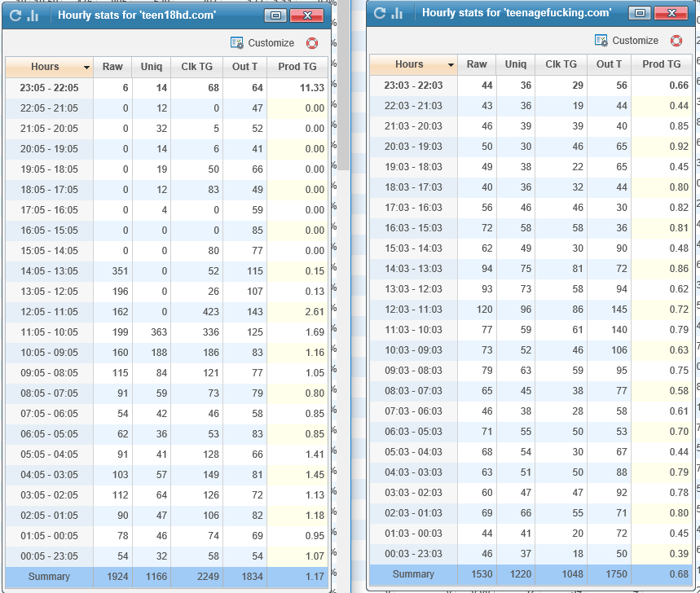This screenshot has height=593, width=700.
Task: Select row '05:03 - 04:03' in teenagefucking.com table
Action: pyautogui.click(x=531, y=452)
